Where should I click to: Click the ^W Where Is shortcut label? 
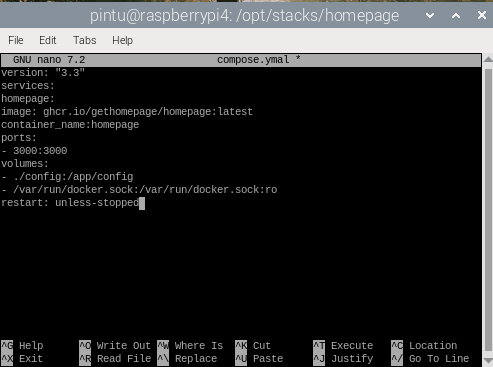[190, 345]
